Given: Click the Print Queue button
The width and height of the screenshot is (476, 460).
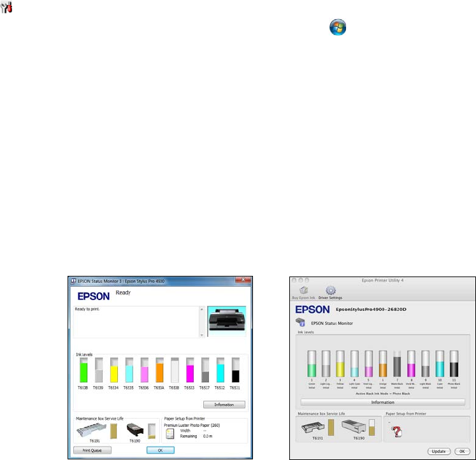Looking at the screenshot, I should (x=92, y=450).
